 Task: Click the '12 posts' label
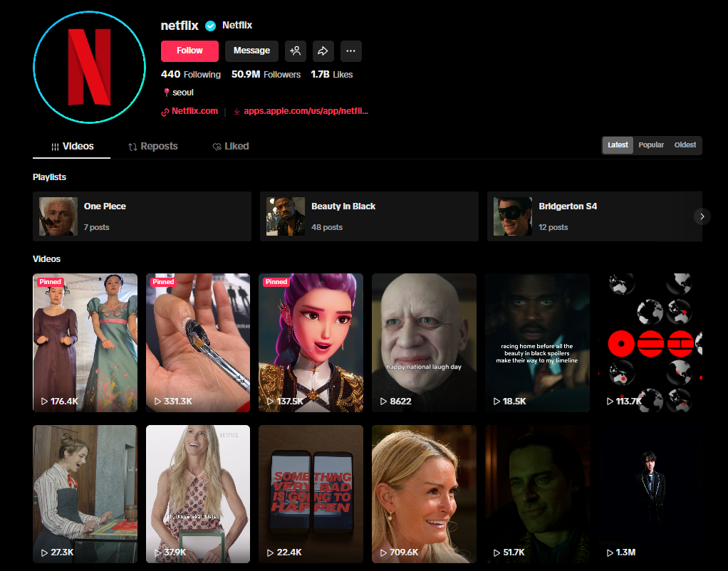point(553,227)
